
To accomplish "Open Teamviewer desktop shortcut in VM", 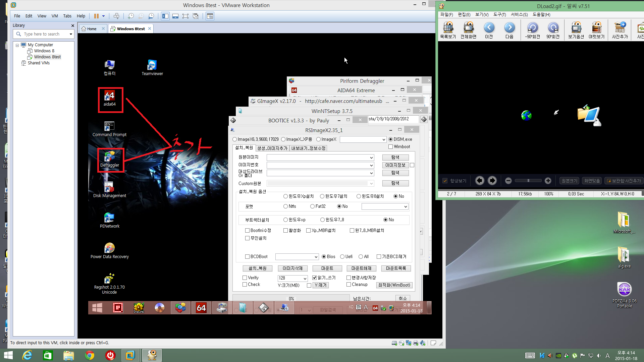I will pos(152,68).
